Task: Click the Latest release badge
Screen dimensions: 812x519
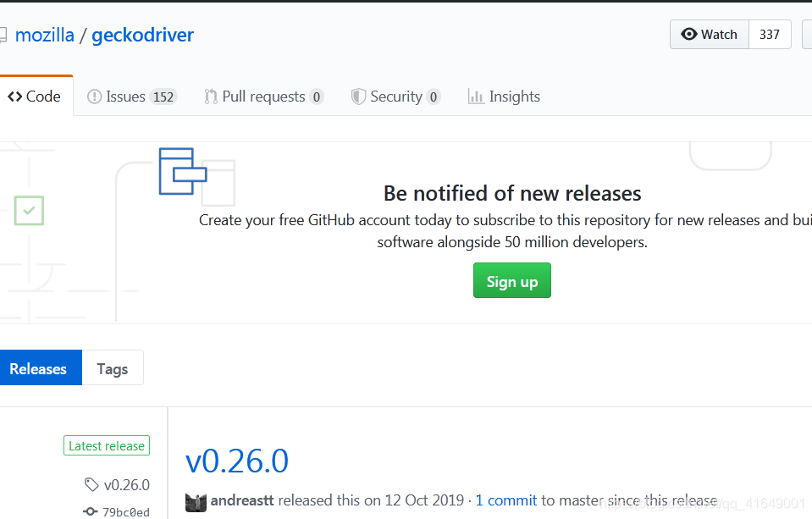Action: pyautogui.click(x=107, y=445)
